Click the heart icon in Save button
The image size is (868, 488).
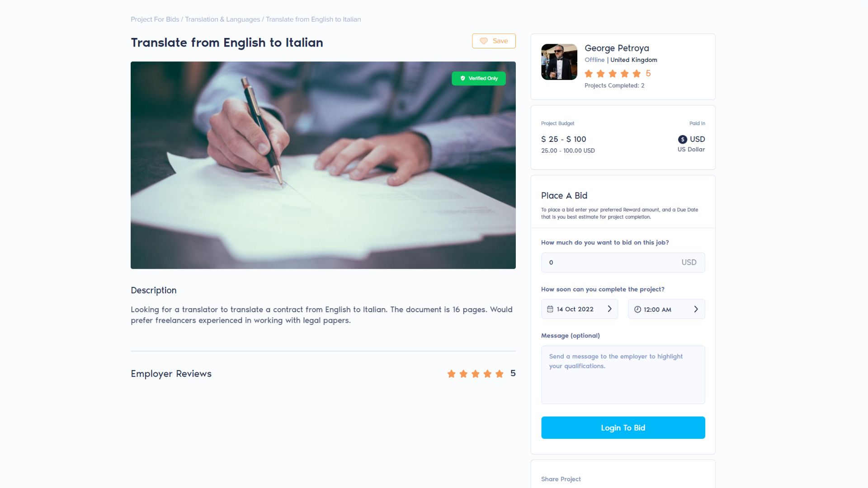pos(484,41)
